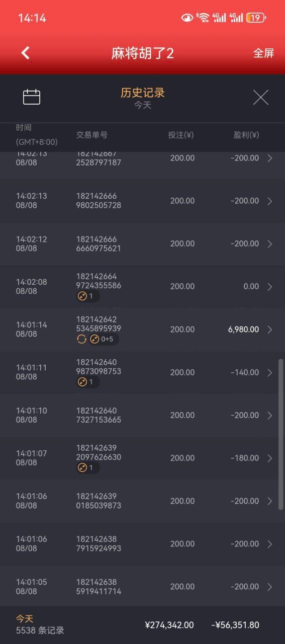Switch to fullscreen with 全屏
This screenshot has height=644, width=285.
263,53
